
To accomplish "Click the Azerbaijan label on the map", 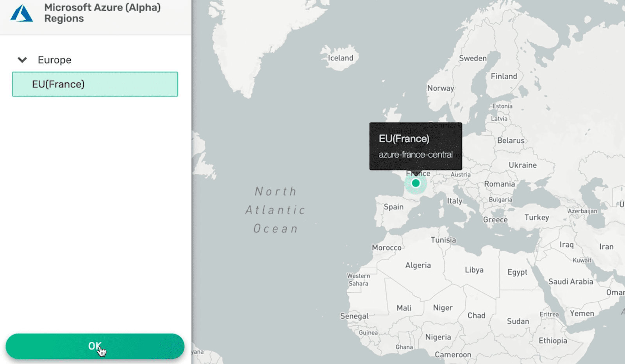I will pyautogui.click(x=582, y=211).
